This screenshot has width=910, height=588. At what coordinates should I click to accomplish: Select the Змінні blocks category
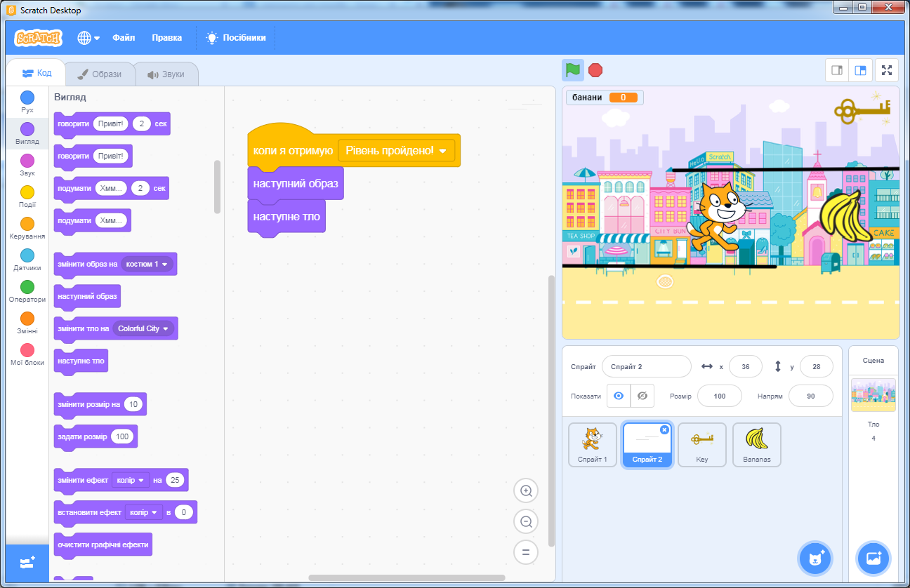(x=27, y=323)
